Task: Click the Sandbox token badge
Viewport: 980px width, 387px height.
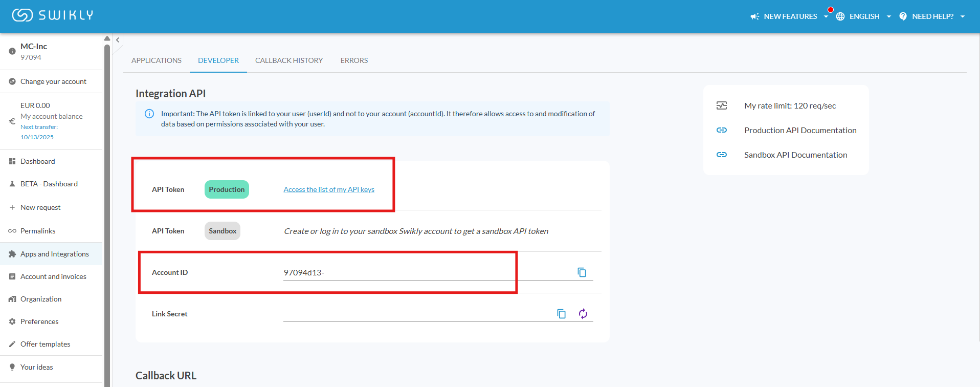Action: click(222, 231)
